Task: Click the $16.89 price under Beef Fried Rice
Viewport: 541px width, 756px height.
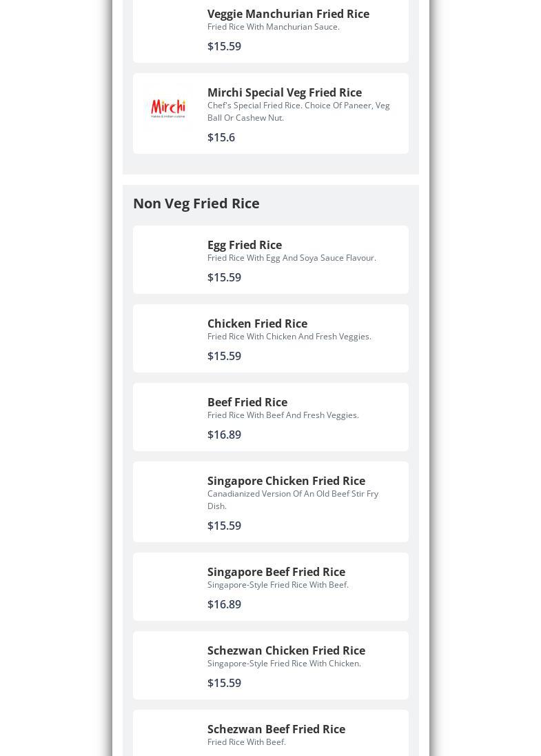Action: (224, 435)
